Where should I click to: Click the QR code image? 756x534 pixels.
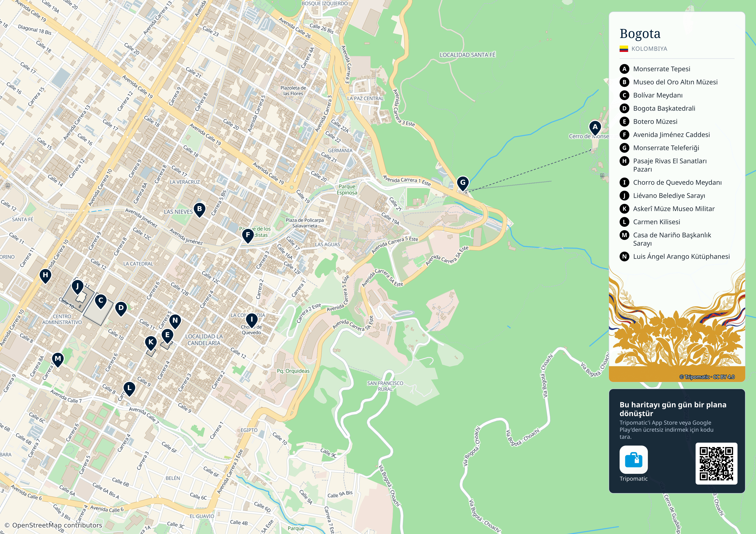(x=716, y=464)
